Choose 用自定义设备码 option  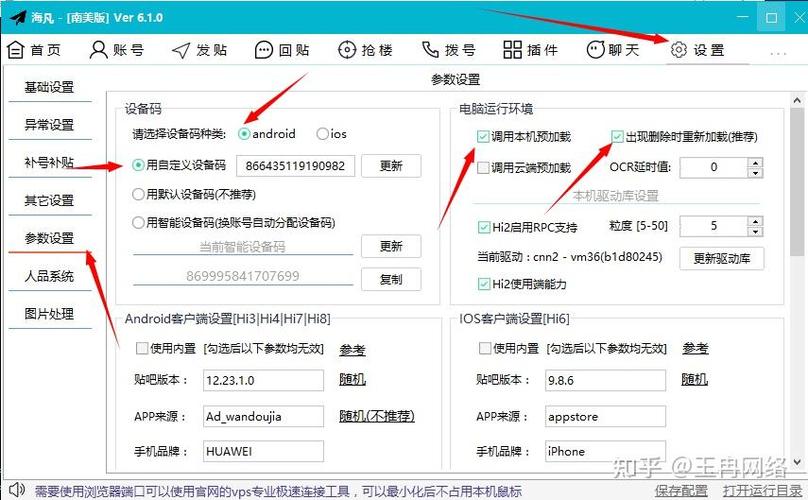pyautogui.click(x=138, y=165)
